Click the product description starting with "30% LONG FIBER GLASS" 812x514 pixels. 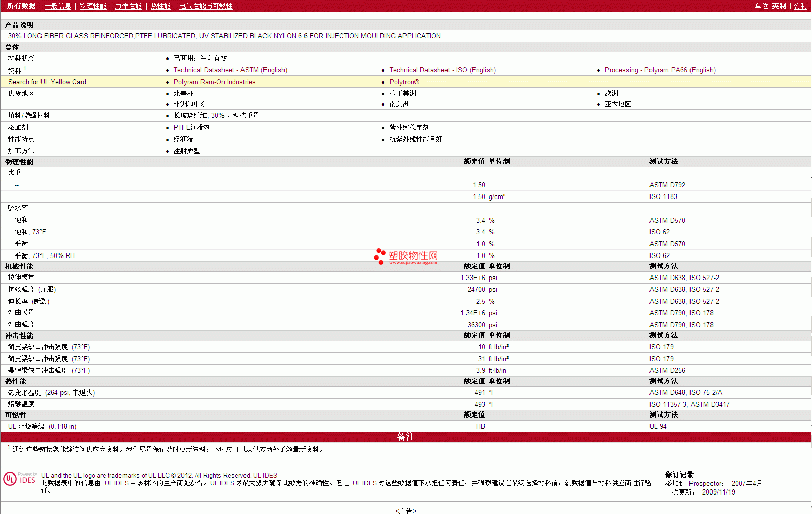click(x=225, y=36)
